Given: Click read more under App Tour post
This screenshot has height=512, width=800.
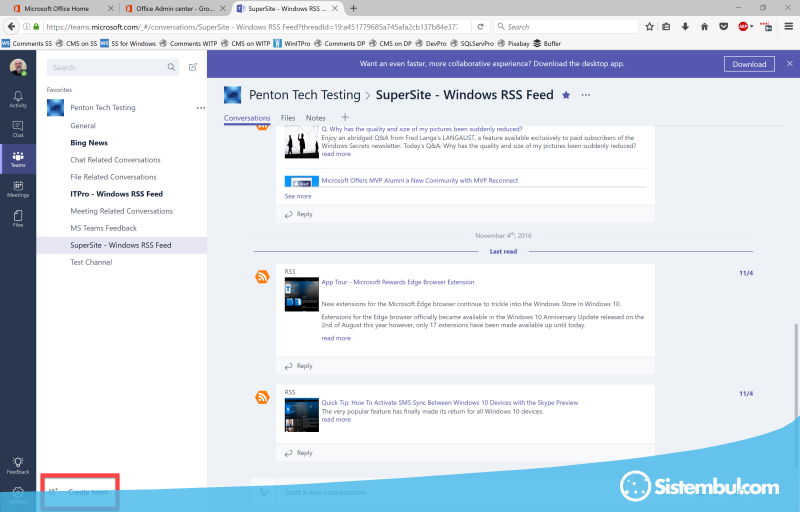Looking at the screenshot, I should pyautogui.click(x=336, y=338).
